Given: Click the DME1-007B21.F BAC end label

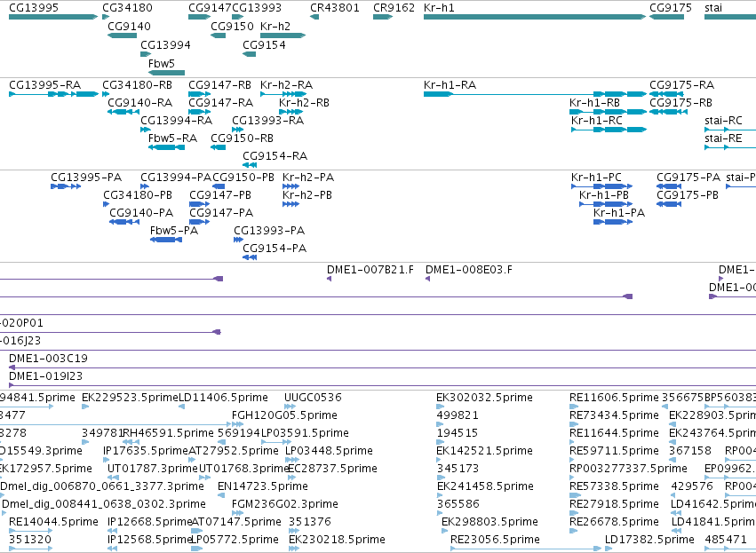Looking at the screenshot, I should coord(370,270).
